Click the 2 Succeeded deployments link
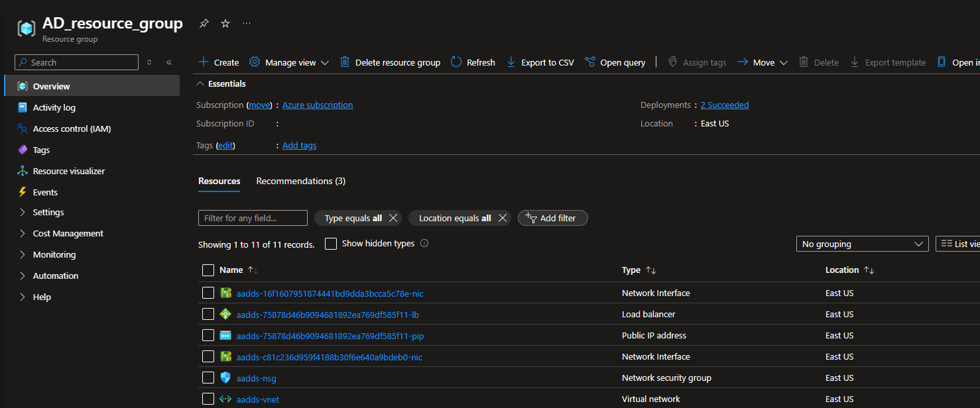This screenshot has width=980, height=408. [724, 105]
